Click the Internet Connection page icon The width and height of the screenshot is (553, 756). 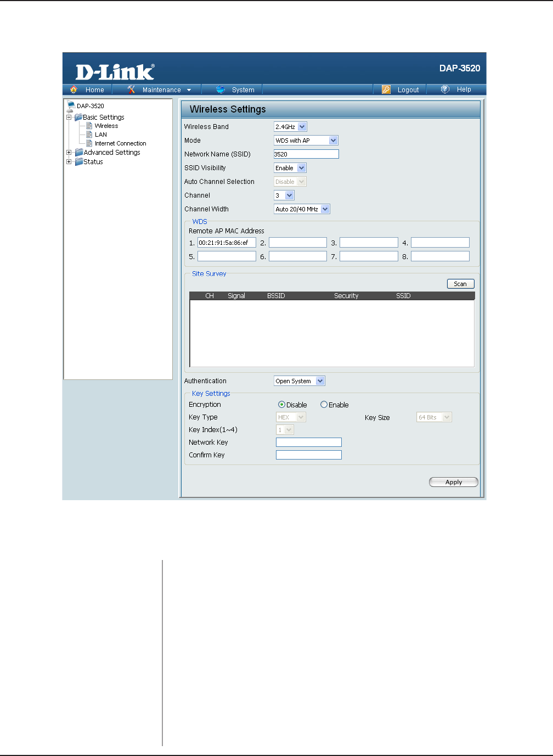(x=89, y=143)
